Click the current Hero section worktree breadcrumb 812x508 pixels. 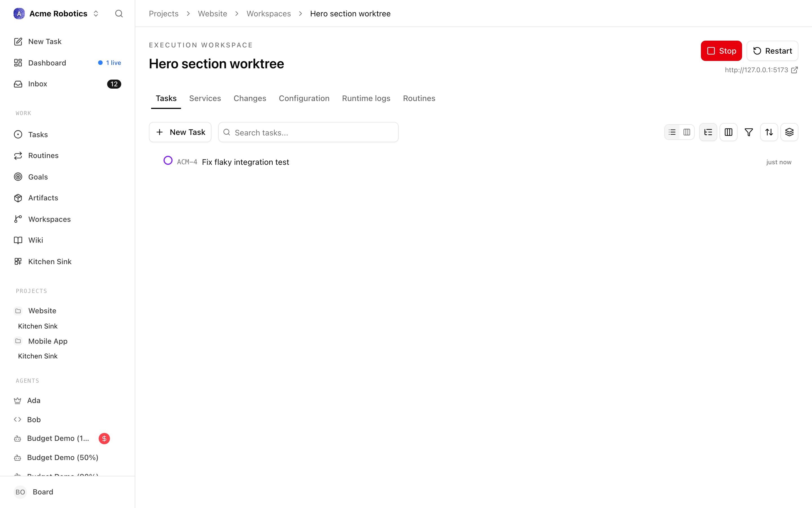click(x=350, y=14)
